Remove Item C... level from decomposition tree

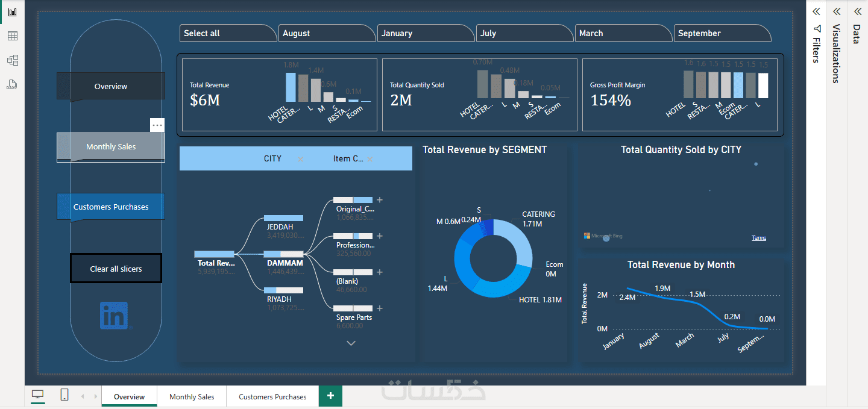[x=370, y=159]
